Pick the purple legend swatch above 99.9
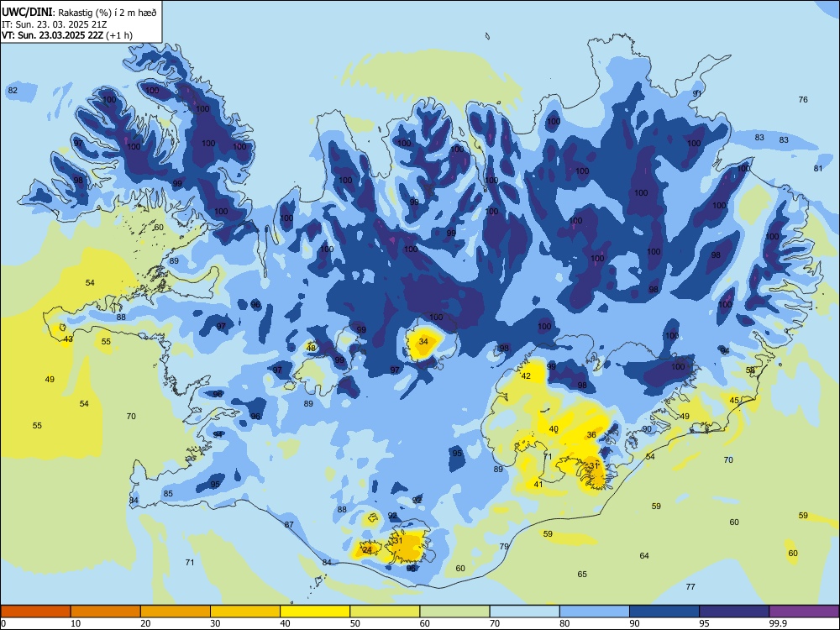Viewport: 840px width, 630px height. (x=804, y=612)
